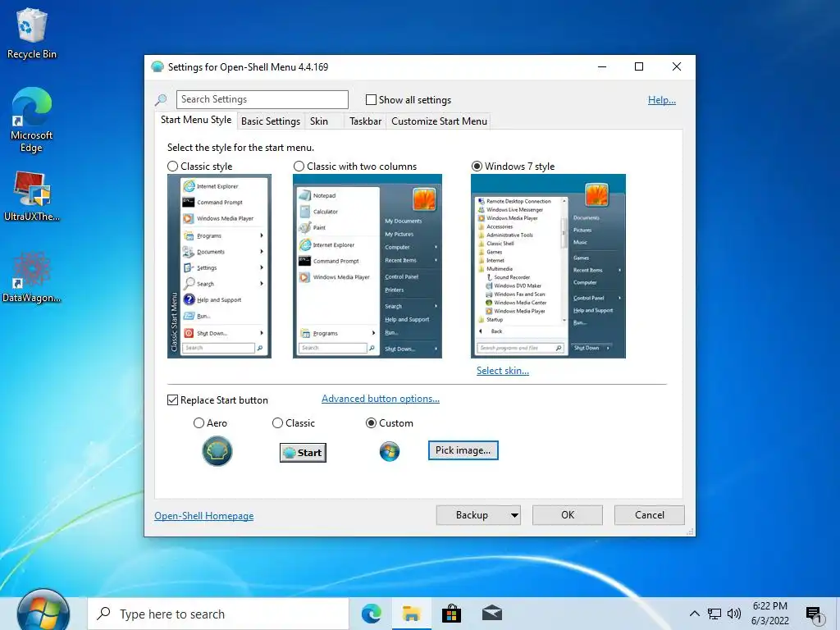840x630 pixels.
Task: Open the Backup dropdown arrow
Action: (x=514, y=515)
